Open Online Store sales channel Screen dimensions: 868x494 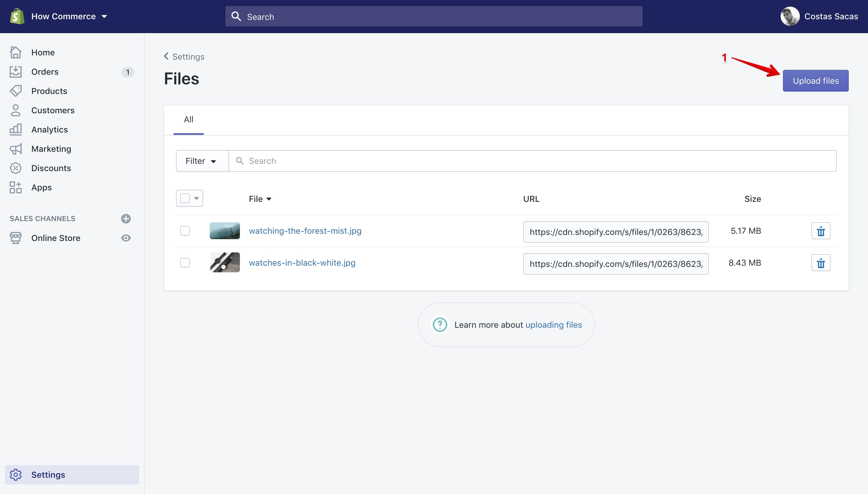tap(56, 238)
